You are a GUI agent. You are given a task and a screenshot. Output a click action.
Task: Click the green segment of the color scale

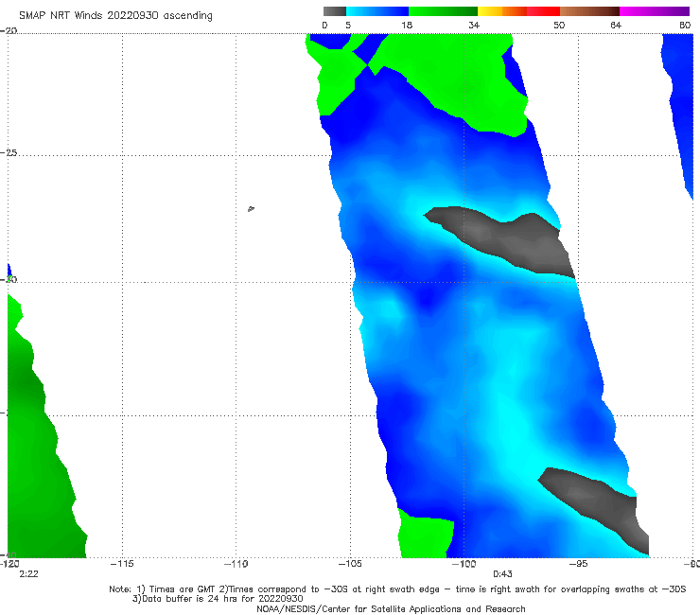(x=443, y=11)
